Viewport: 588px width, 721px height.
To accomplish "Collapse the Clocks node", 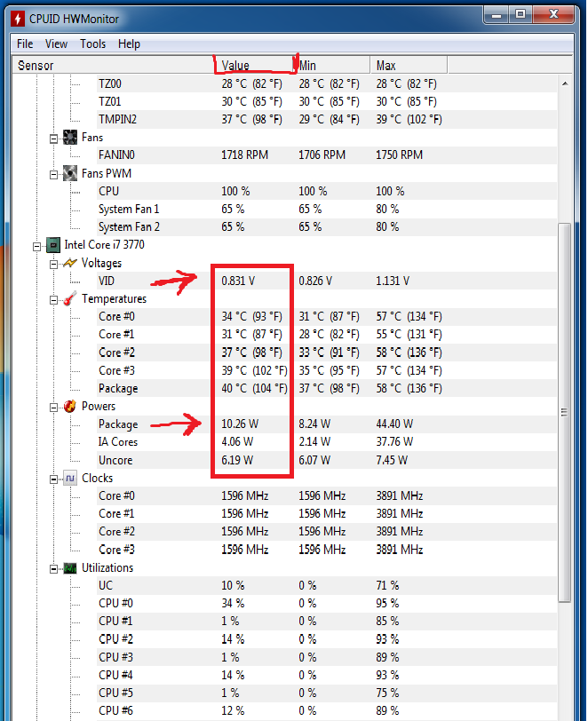I will [x=54, y=479].
